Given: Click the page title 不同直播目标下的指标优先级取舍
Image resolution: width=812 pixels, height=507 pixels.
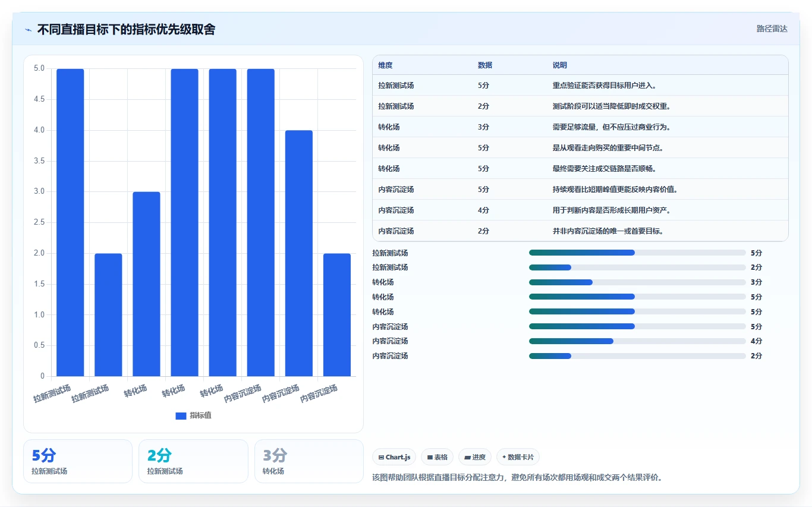Looking at the screenshot, I should tap(126, 29).
